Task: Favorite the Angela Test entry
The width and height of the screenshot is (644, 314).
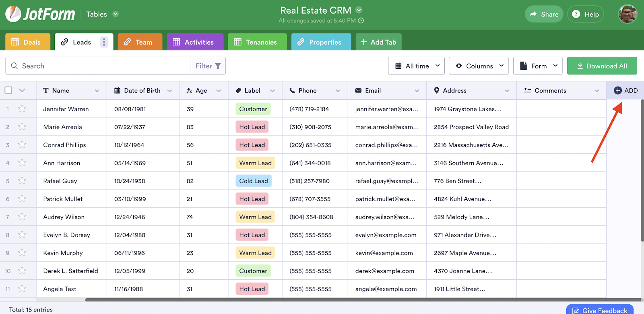Action: pos(22,289)
